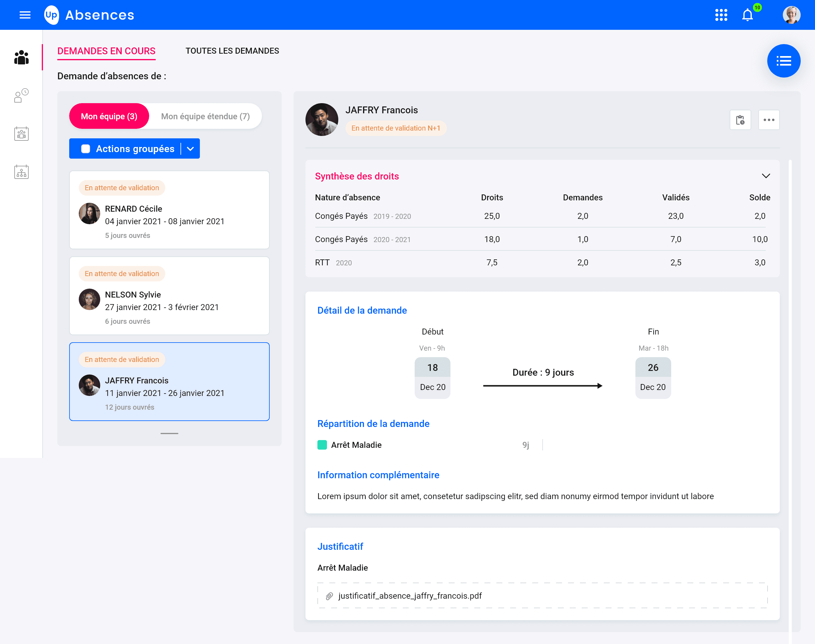
Task: Open the org chart calendar sidebar icon
Action: click(21, 172)
